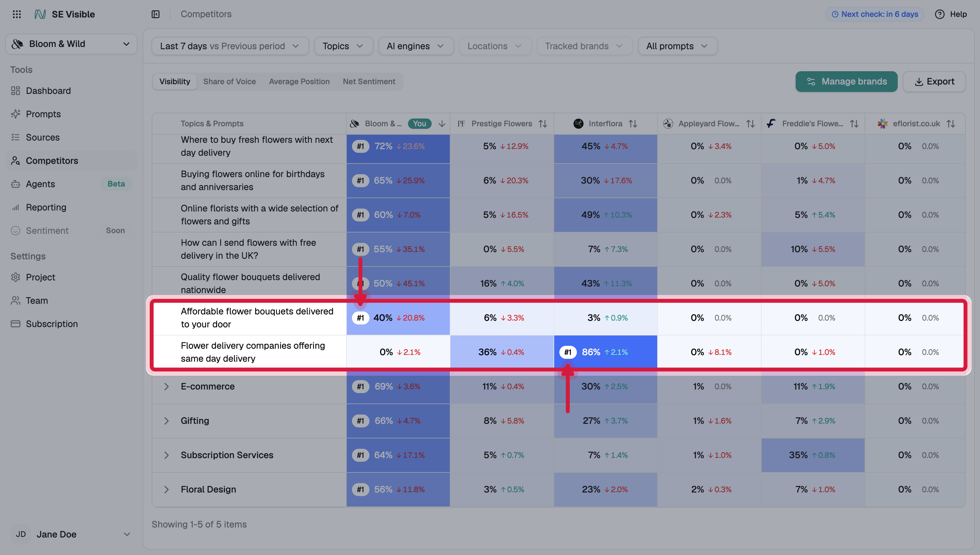Open the AI engines filter dropdown
The height and width of the screenshot is (555, 980).
coord(416,46)
